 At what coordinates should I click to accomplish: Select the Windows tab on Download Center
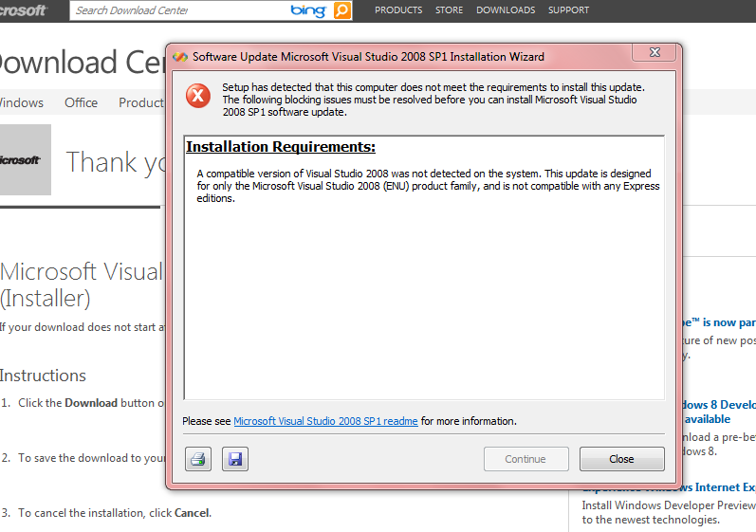click(x=21, y=102)
